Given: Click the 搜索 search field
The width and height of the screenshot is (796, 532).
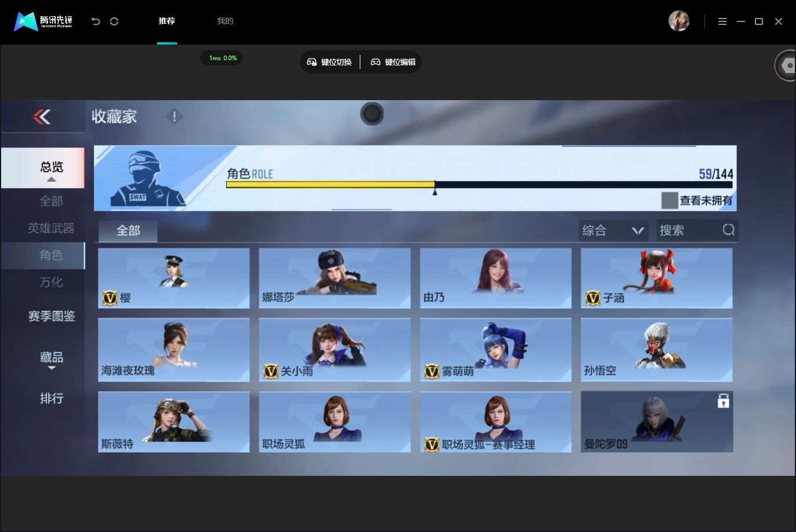Looking at the screenshot, I should click(x=697, y=230).
